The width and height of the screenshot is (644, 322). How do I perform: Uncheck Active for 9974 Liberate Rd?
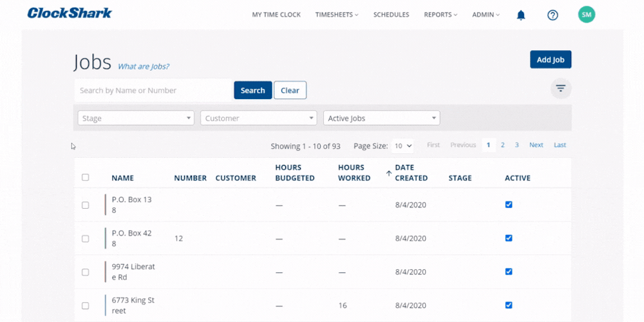pyautogui.click(x=509, y=272)
